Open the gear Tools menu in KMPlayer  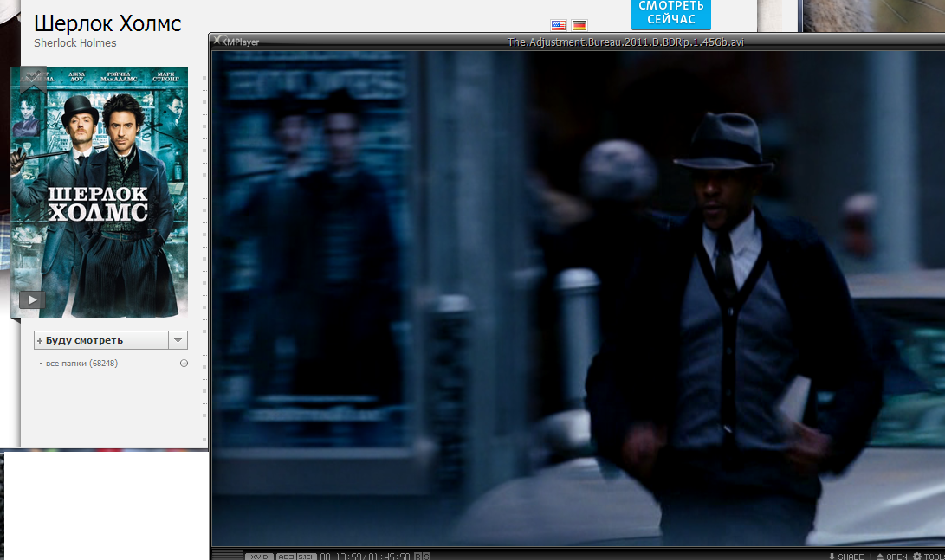coord(929,557)
